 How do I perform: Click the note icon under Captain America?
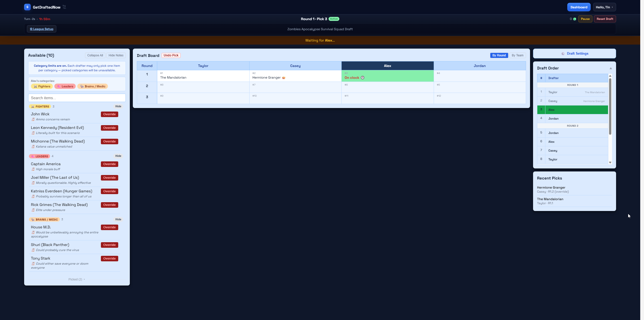33,169
